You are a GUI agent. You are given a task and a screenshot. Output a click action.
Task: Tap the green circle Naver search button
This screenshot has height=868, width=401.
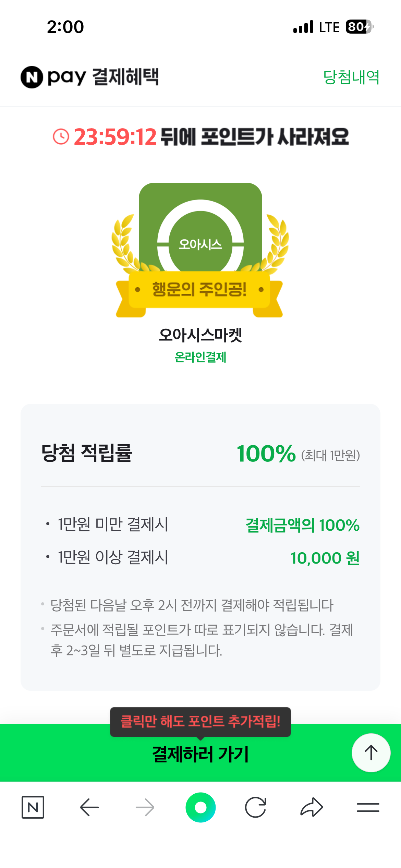pos(200,807)
